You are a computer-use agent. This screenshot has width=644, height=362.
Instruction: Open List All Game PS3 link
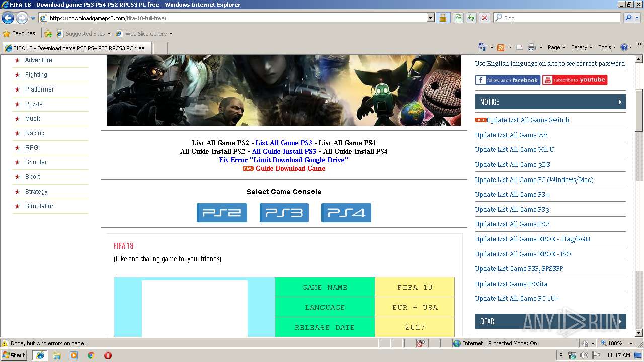coord(284,143)
